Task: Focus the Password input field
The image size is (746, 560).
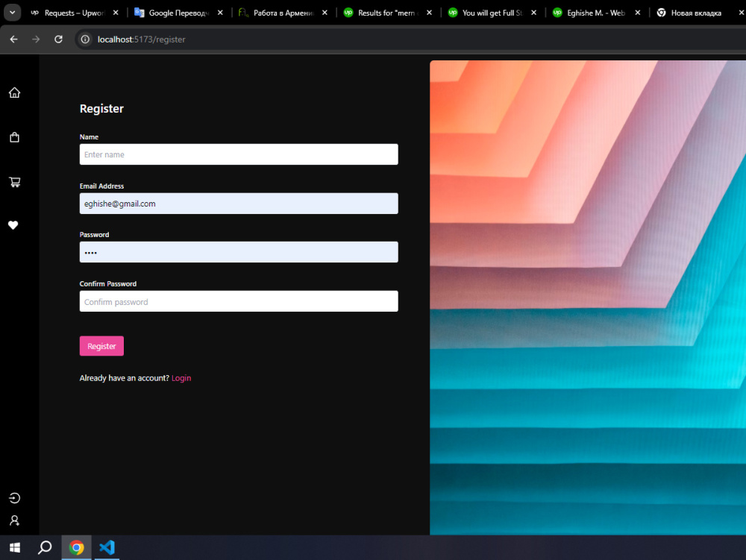Action: pyautogui.click(x=239, y=252)
